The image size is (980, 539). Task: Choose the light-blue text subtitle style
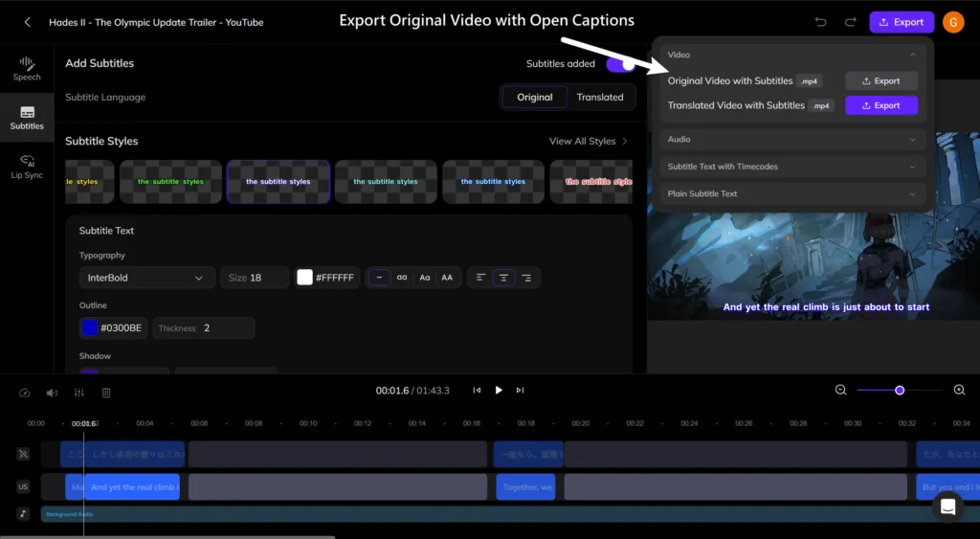click(x=493, y=181)
